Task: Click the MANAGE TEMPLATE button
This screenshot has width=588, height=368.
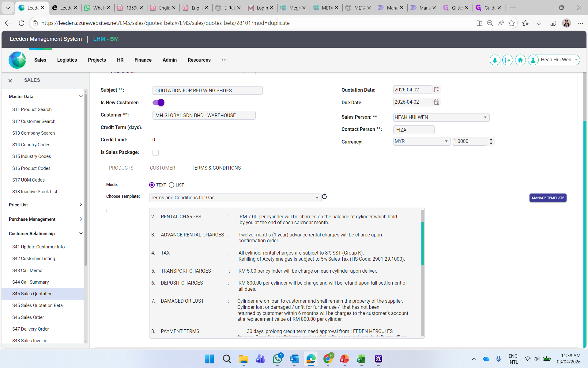Action: coord(548,198)
